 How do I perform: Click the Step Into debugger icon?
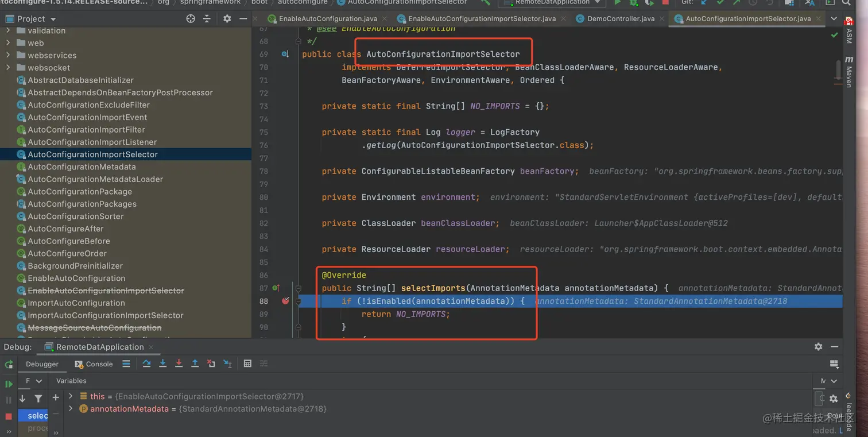(162, 363)
